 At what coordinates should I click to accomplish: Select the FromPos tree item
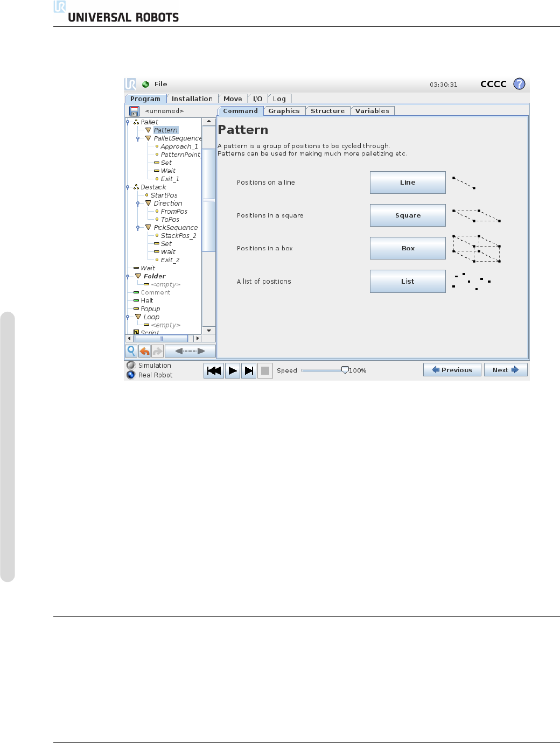174,212
